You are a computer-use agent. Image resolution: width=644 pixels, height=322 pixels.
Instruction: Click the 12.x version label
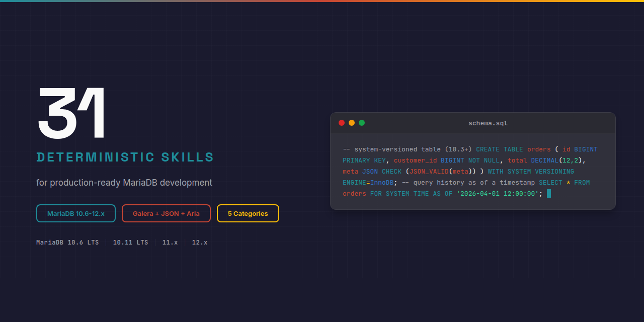(x=200, y=243)
